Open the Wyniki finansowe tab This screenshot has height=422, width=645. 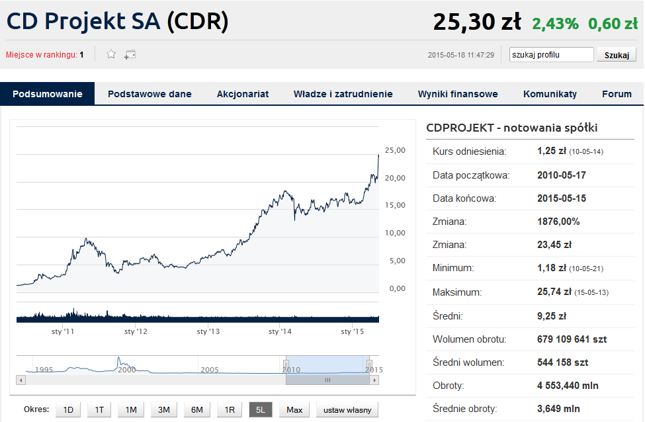pos(457,94)
